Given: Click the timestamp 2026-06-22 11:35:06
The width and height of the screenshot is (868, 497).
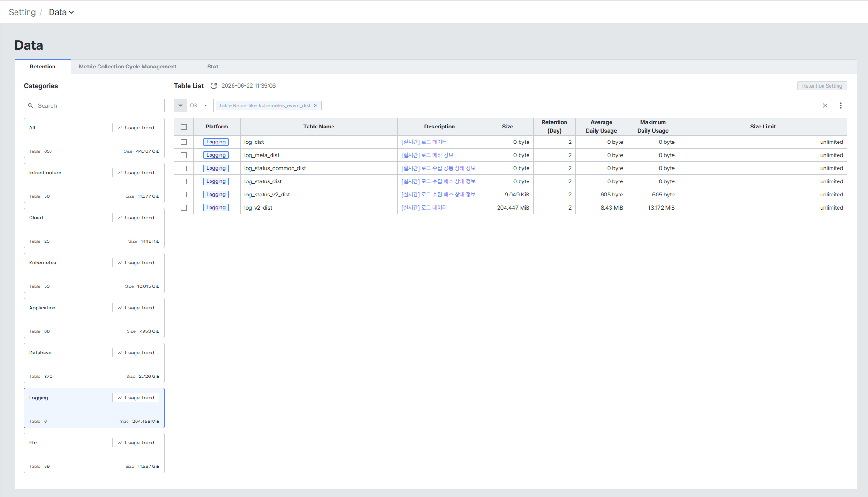Looking at the screenshot, I should coord(249,86).
